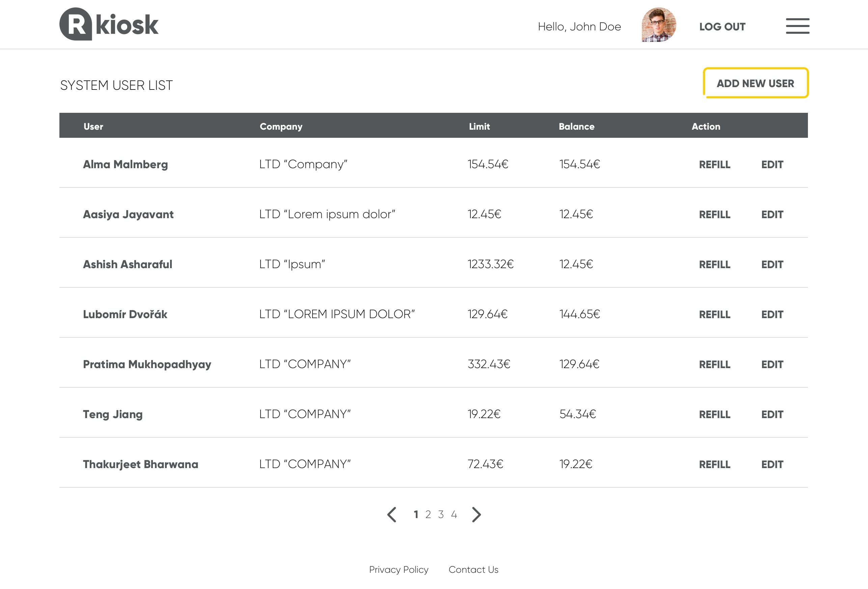Open John Doe's profile avatar

[659, 25]
